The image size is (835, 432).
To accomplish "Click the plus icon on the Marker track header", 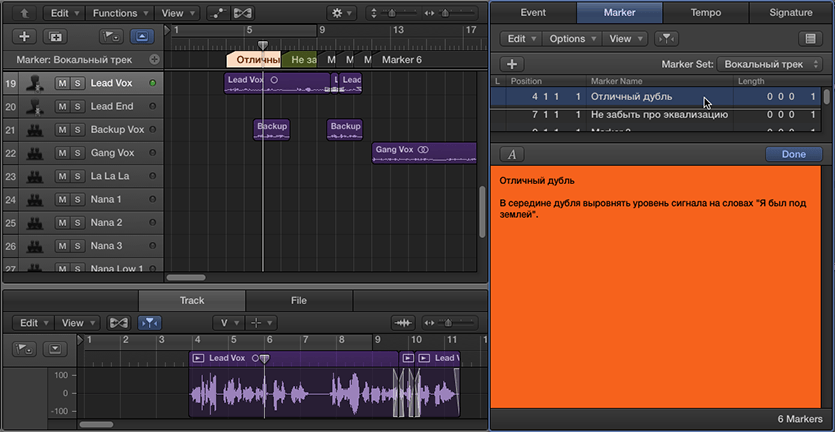I will [x=154, y=60].
